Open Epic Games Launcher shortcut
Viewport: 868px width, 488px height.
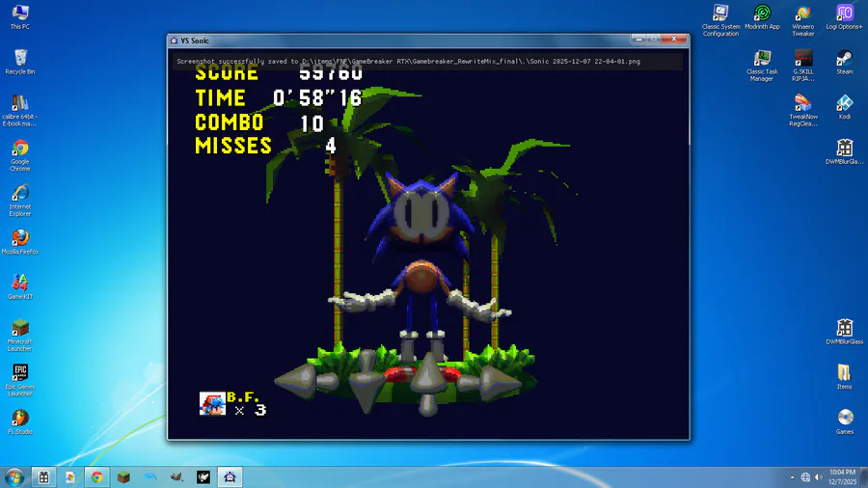[20, 380]
